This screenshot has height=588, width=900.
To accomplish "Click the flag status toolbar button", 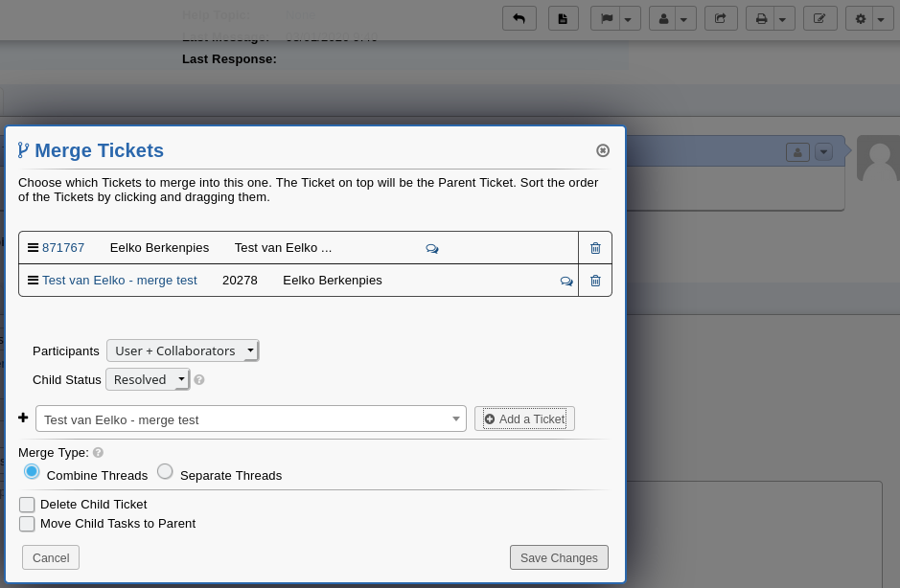I will [606, 18].
